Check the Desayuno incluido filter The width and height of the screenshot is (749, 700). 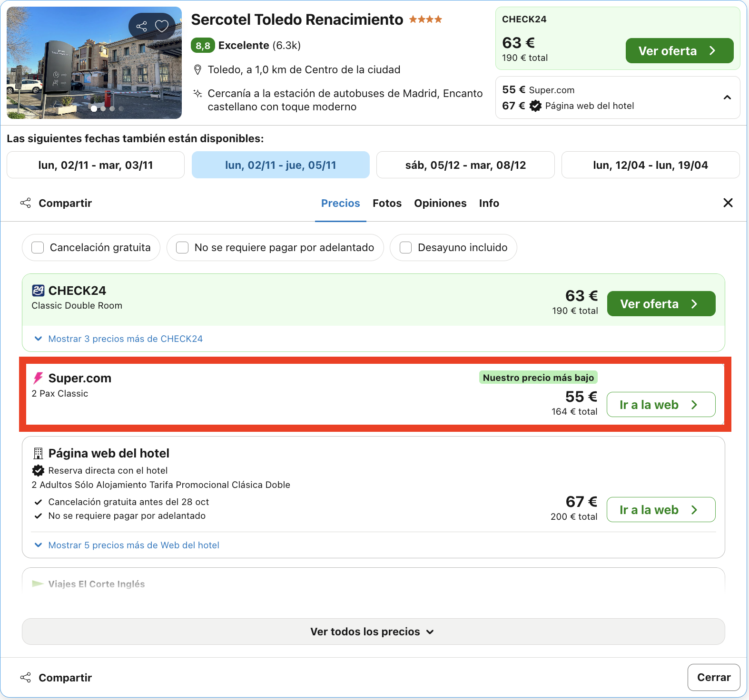tap(405, 248)
